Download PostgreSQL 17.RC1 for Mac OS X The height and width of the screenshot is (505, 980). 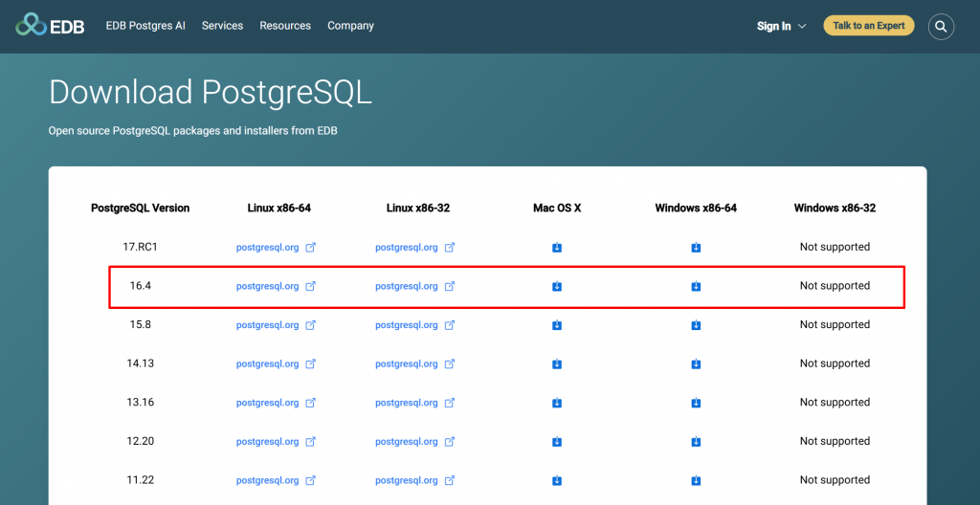(x=557, y=248)
